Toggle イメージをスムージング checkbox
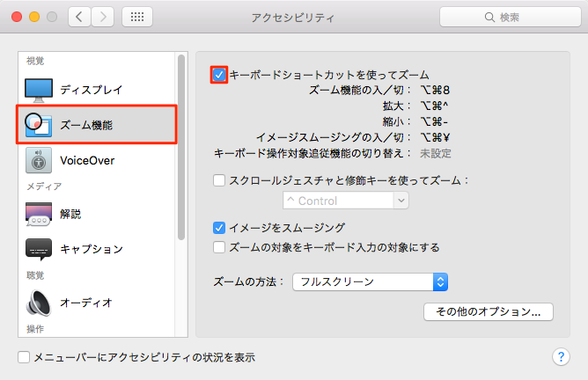Viewport: 588px width, 380px height. [219, 228]
